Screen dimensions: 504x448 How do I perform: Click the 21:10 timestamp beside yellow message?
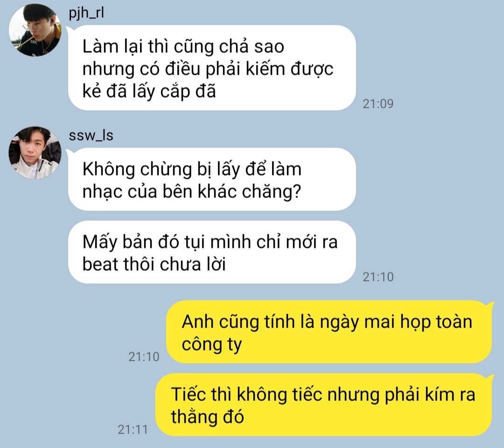pos(144,357)
